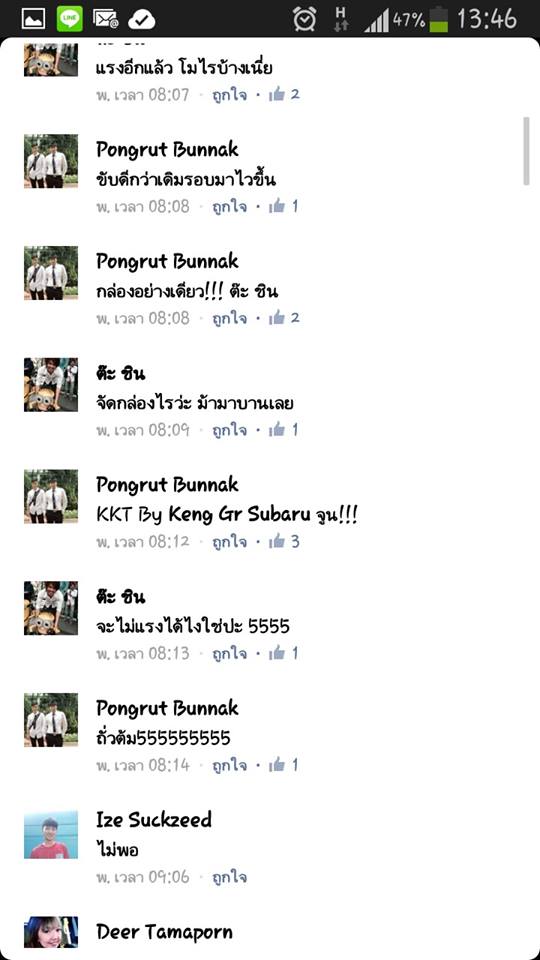Viewport: 540px width, 960px height.
Task: Like Ize Suckzeed's comment ไม่พอ
Action: 230,877
